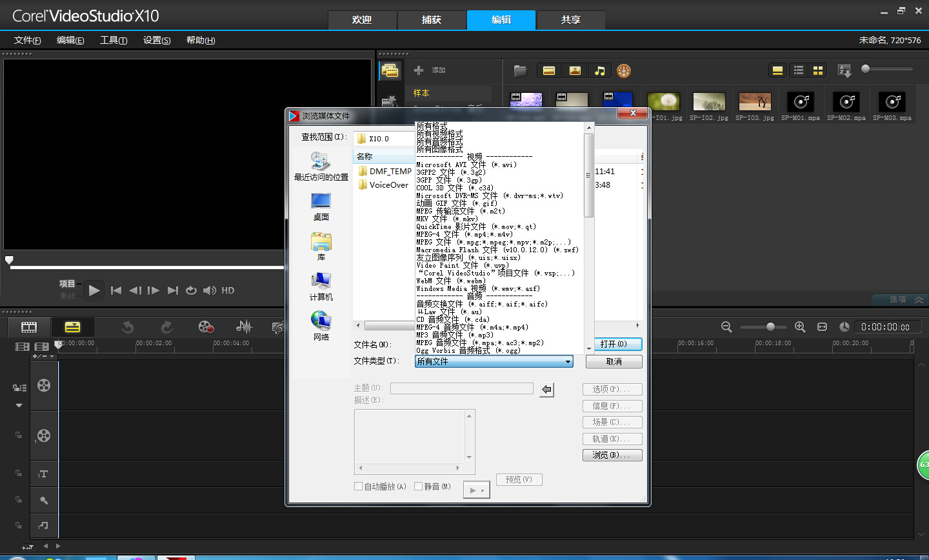Toggle show videos filter in library
Image resolution: width=929 pixels, height=560 pixels.
549,71
